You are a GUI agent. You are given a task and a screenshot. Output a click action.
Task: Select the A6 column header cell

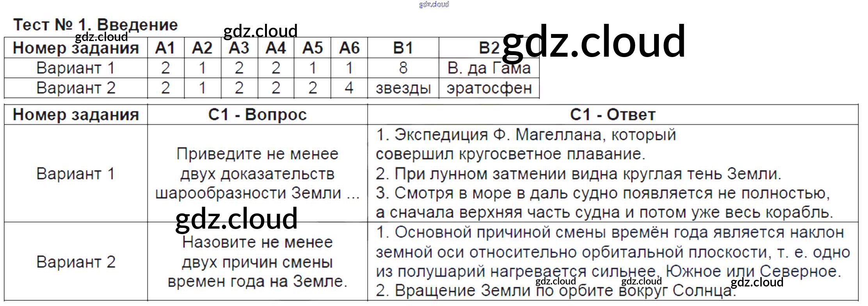click(349, 48)
